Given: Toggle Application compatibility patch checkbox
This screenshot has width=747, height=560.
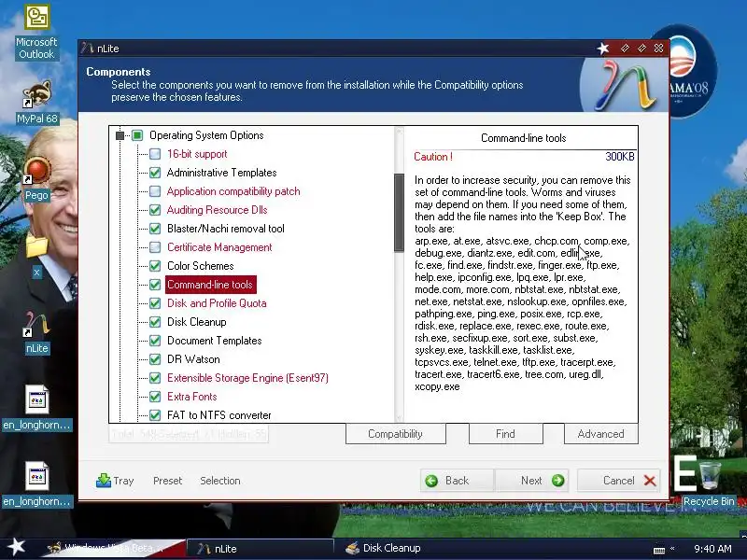Looking at the screenshot, I should (155, 191).
